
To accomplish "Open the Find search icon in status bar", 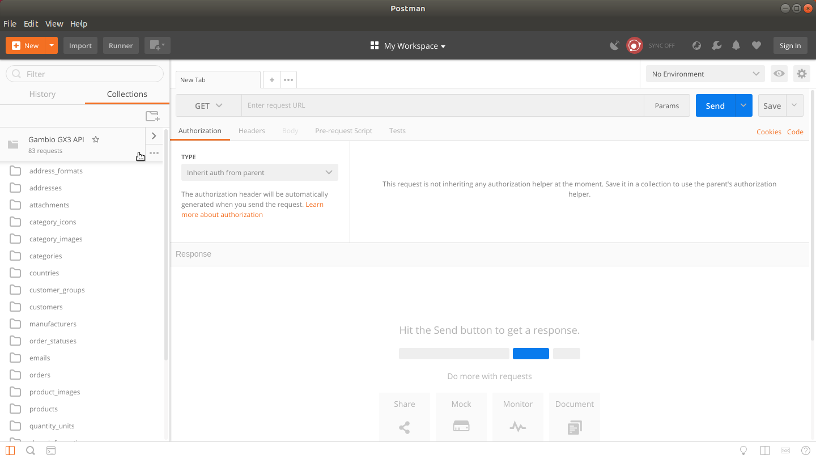I will click(x=31, y=451).
